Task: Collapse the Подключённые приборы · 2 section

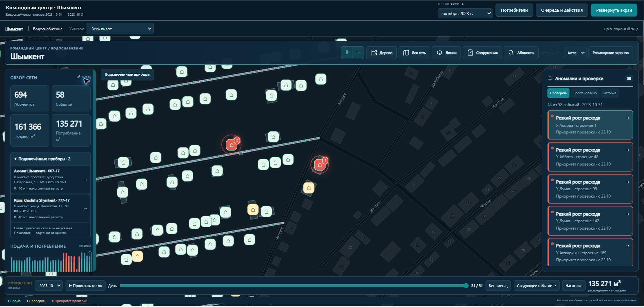Action: click(x=50, y=159)
